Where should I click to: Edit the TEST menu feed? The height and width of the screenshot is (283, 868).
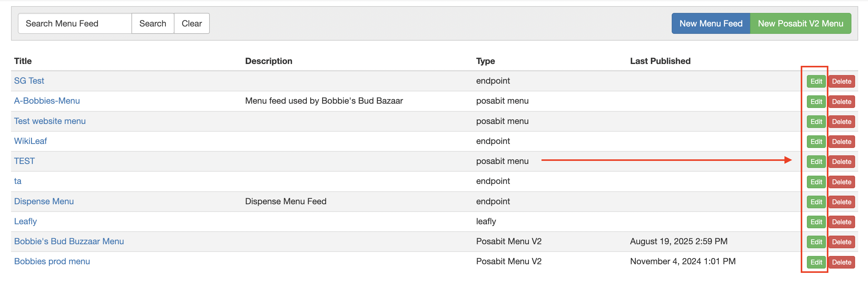(x=816, y=162)
